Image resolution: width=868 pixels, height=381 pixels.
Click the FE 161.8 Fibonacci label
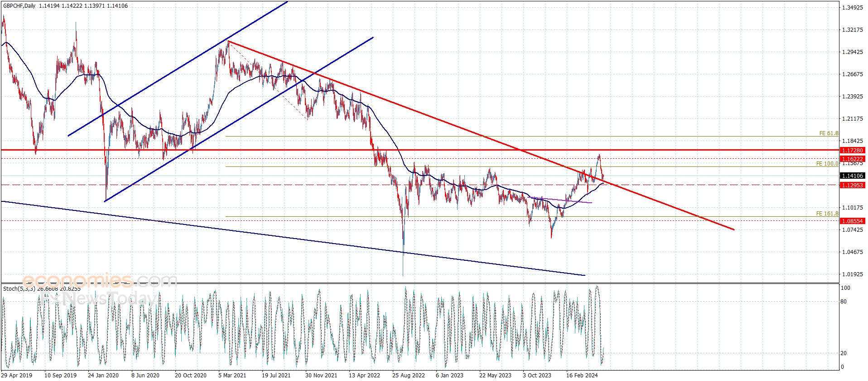(827, 214)
